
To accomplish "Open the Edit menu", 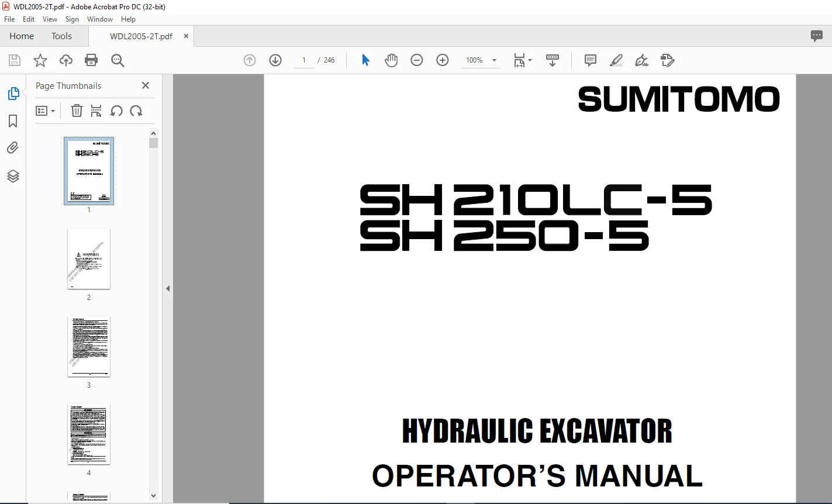I will 29,19.
